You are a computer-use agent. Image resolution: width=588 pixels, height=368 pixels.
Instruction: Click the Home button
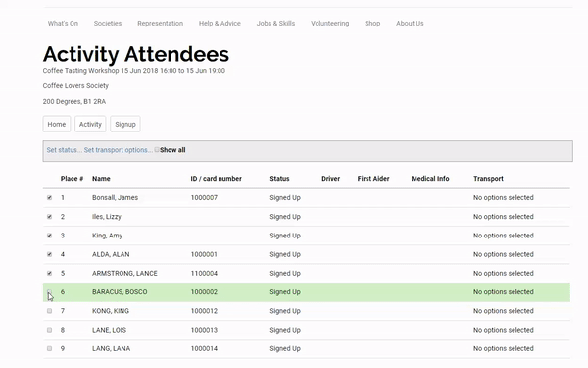pyautogui.click(x=57, y=124)
